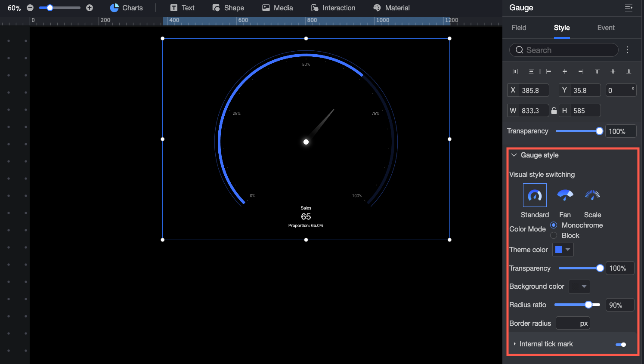Click the align horizontal center icon
This screenshot has height=364, width=644.
point(565,71)
